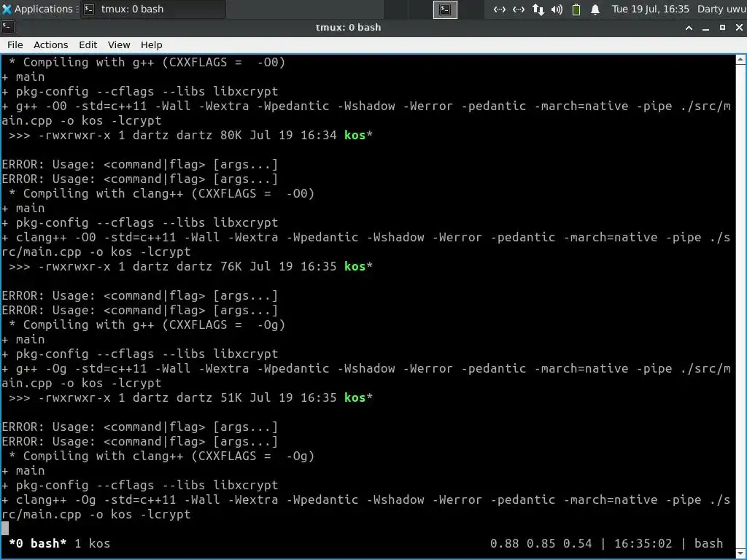747x560 pixels.
Task: Click the terminal window icon in title bar
Action: tap(8, 28)
